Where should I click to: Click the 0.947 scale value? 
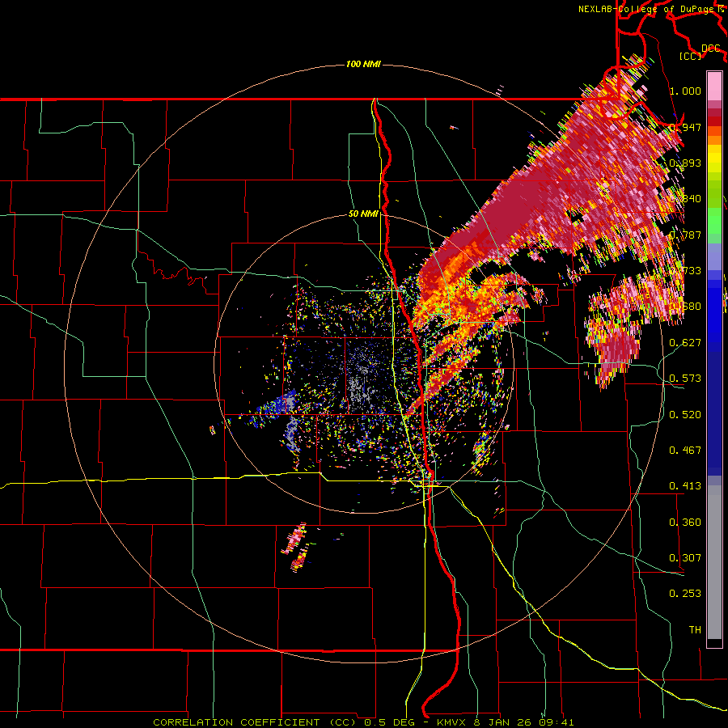(685, 127)
